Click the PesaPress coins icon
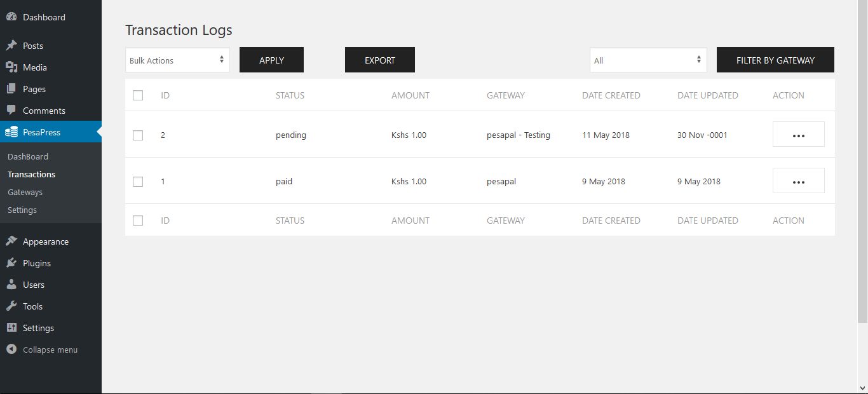 (x=11, y=132)
